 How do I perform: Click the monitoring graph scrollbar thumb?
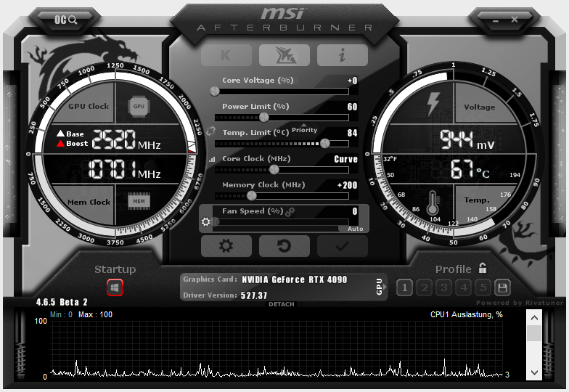pyautogui.click(x=534, y=333)
